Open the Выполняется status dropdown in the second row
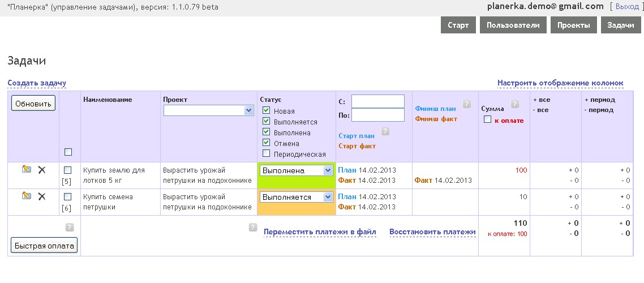Viewport: 644px width, 283px height. (x=297, y=197)
